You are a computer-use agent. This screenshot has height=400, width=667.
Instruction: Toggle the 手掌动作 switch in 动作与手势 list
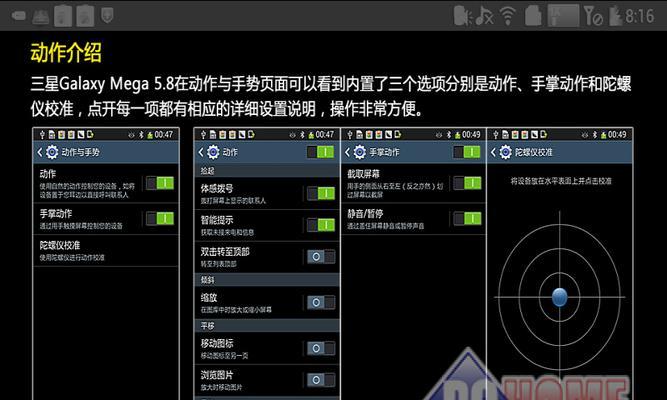point(160,219)
